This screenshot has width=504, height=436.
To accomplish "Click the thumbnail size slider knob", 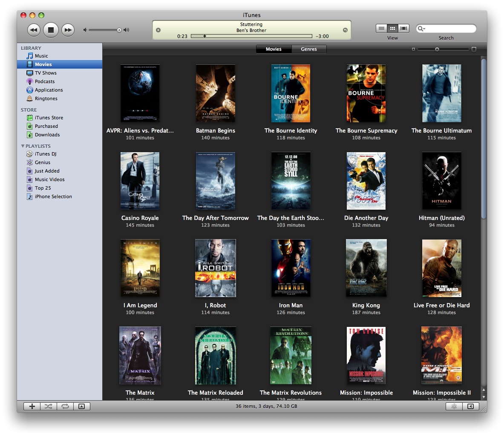I will tap(437, 49).
